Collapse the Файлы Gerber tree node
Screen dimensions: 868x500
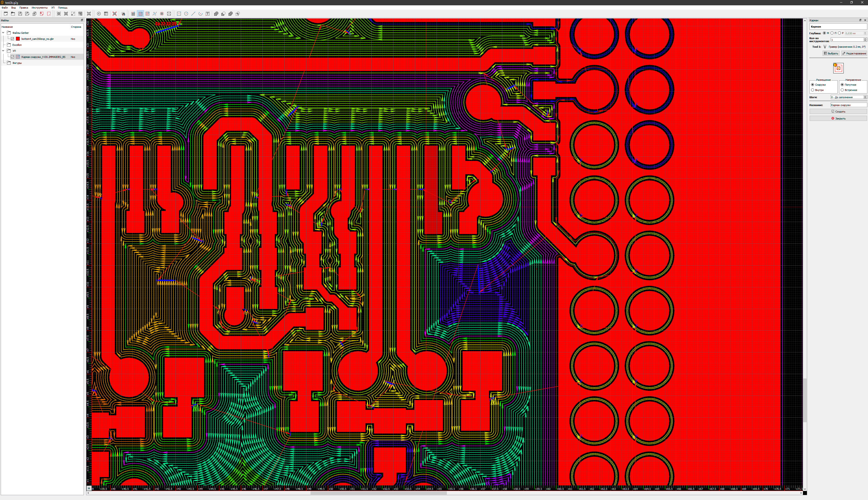[x=3, y=33]
